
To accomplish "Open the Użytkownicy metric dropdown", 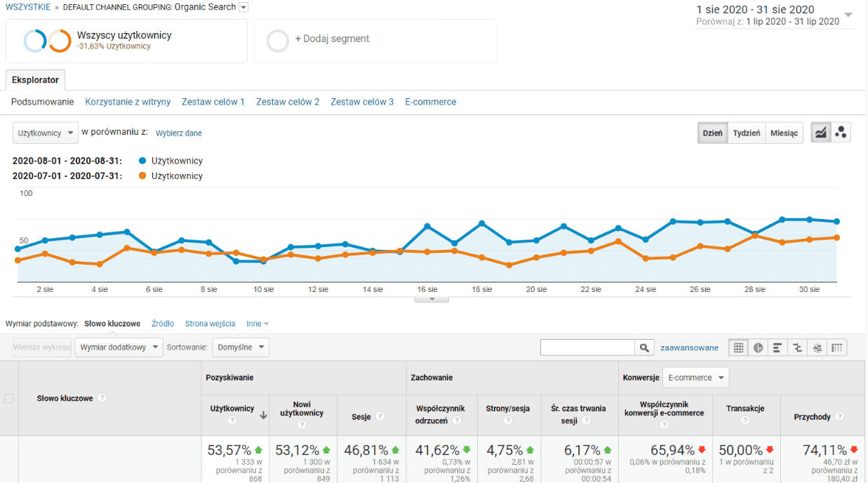I will 45,133.
